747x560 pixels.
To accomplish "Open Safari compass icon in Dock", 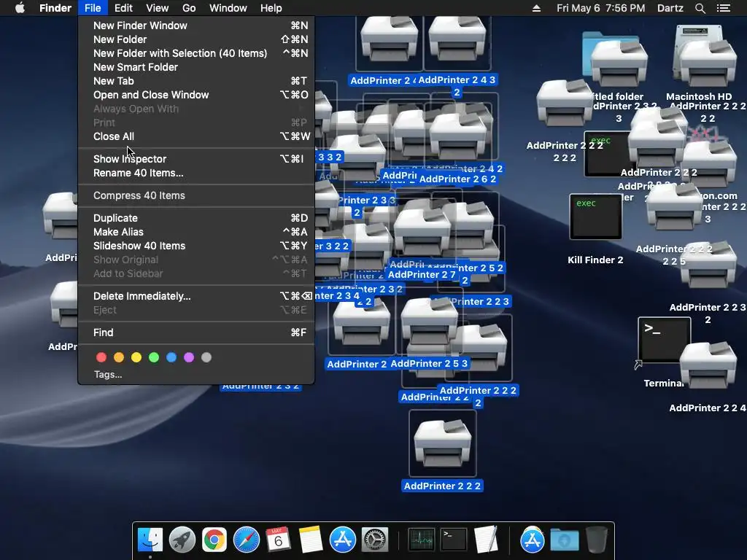I will point(247,540).
